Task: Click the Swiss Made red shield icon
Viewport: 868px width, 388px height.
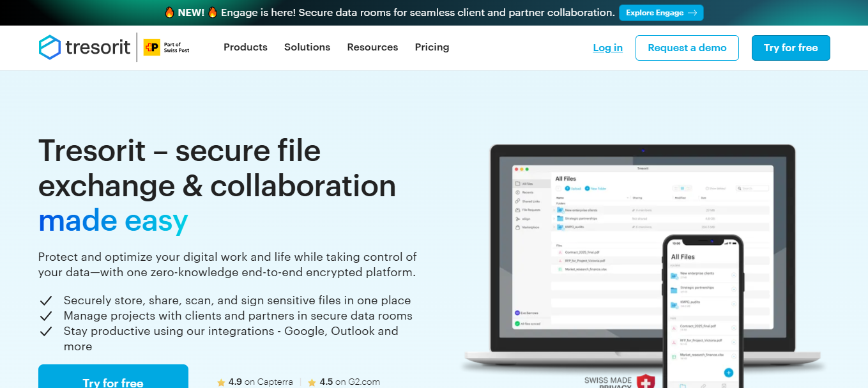Action: [646, 382]
